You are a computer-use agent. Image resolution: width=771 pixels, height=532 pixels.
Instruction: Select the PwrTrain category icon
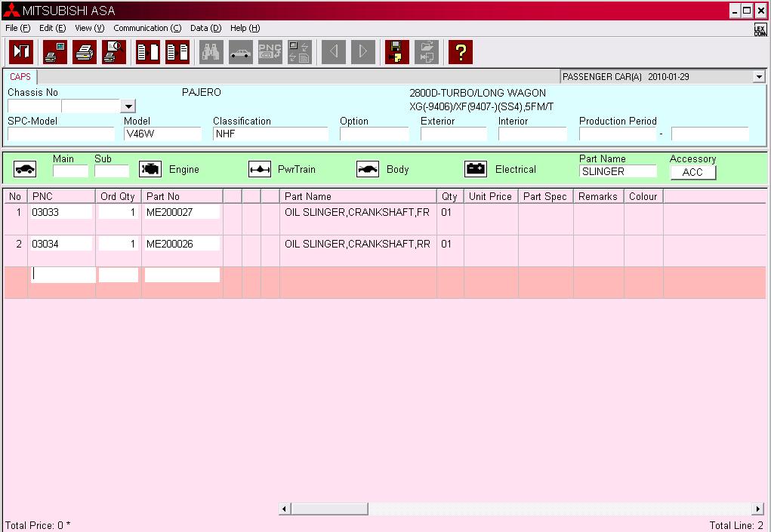(x=260, y=170)
